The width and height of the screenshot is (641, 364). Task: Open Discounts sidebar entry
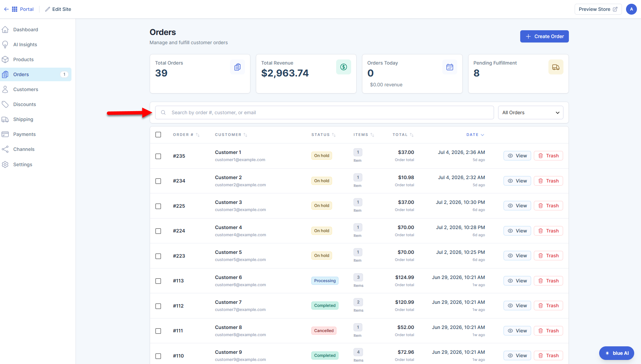36,104
